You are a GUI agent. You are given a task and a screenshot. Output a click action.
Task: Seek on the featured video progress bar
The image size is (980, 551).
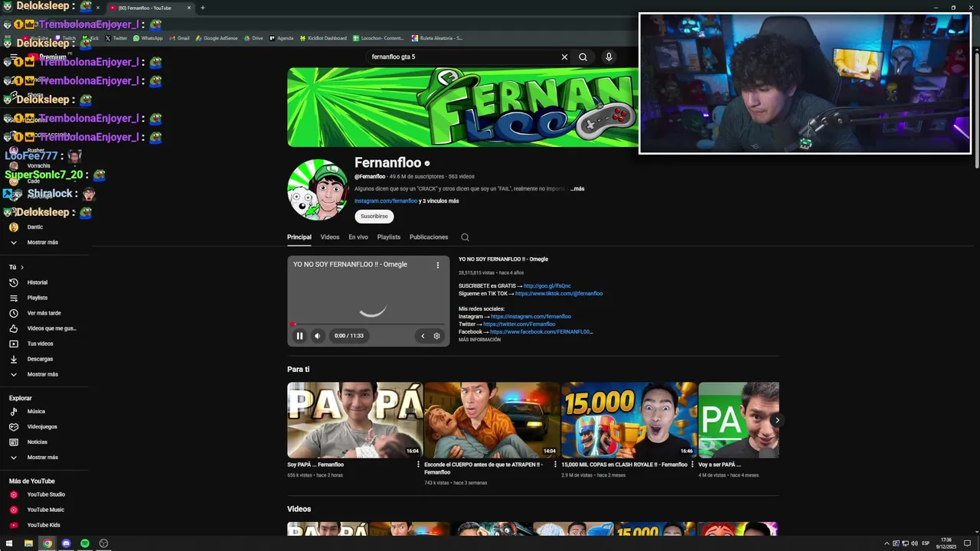[368, 324]
